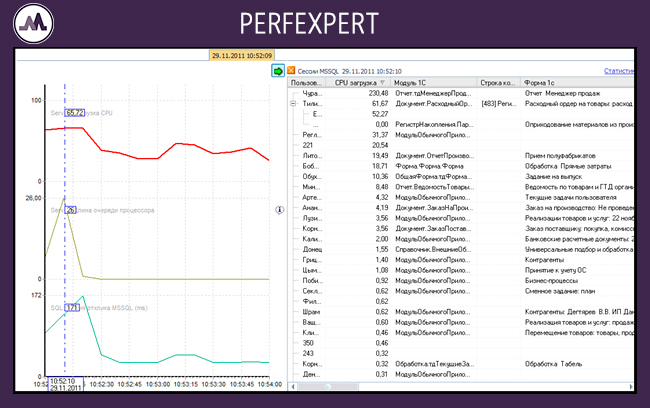Click the Пользов... column header

click(x=306, y=83)
